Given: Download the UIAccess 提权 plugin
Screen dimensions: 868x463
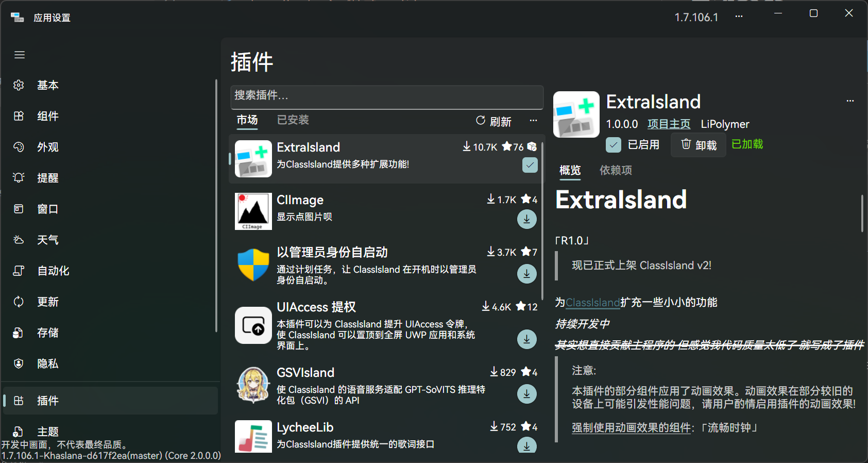Looking at the screenshot, I should (526, 339).
